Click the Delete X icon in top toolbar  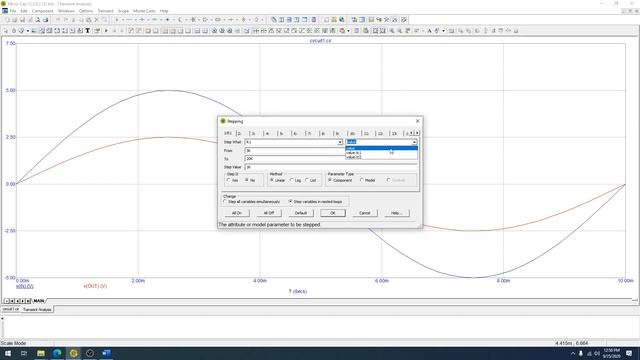(x=96, y=20)
